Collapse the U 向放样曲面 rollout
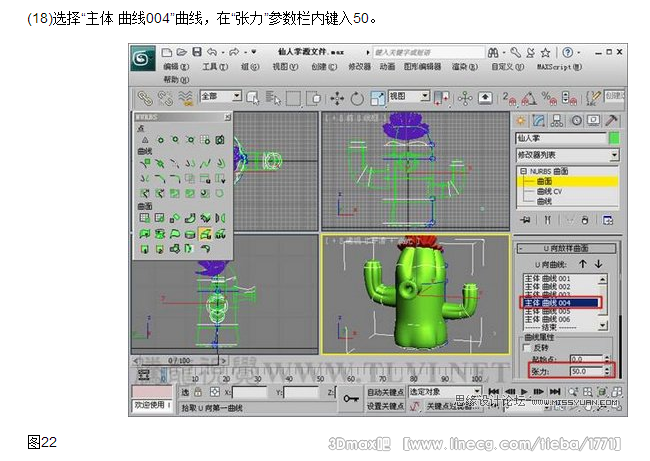This screenshot has width=650, height=461. (x=566, y=248)
